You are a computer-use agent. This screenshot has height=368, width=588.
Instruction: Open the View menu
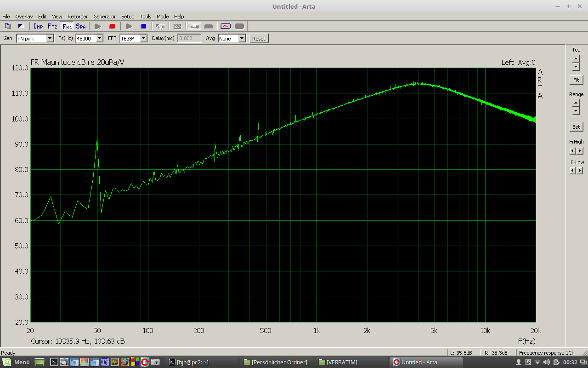(x=57, y=17)
